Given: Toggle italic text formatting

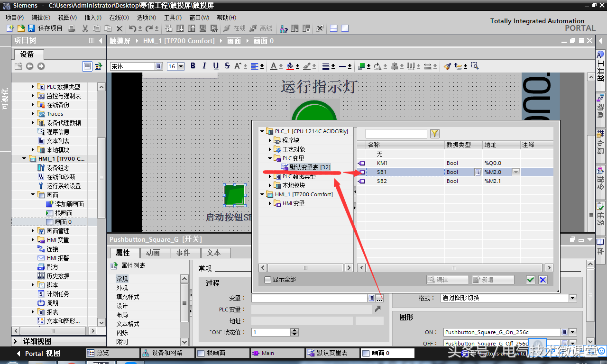Looking at the screenshot, I should [x=204, y=66].
